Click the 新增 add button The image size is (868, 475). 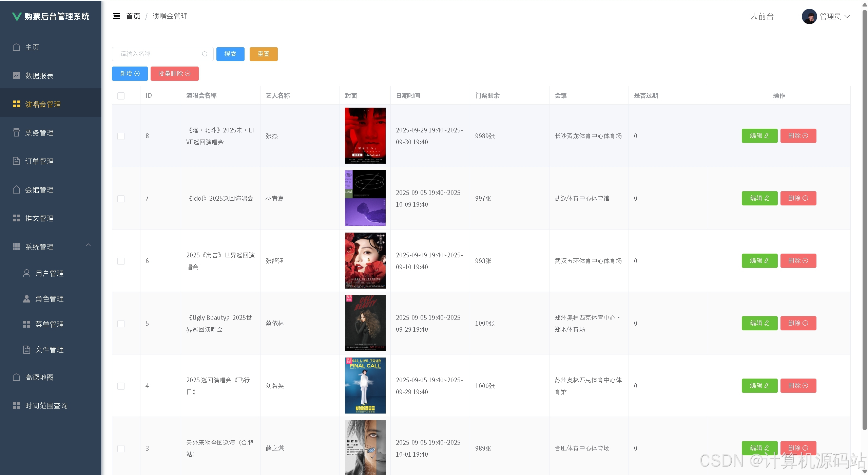(130, 74)
